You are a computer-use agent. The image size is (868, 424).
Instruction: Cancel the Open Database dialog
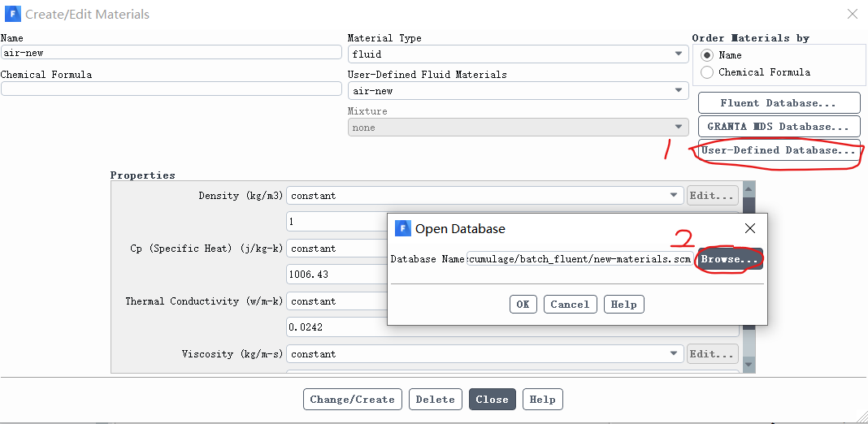[x=570, y=305]
